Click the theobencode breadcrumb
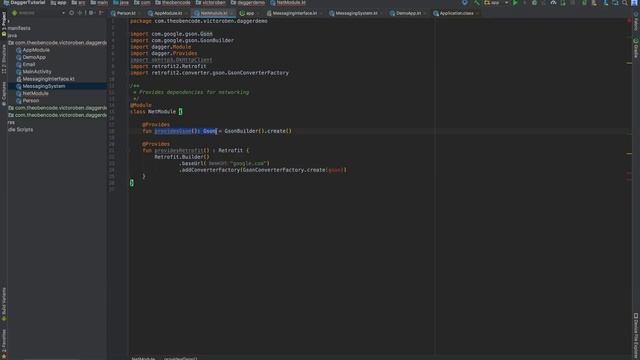This screenshot has width=640, height=360. coord(173,3)
